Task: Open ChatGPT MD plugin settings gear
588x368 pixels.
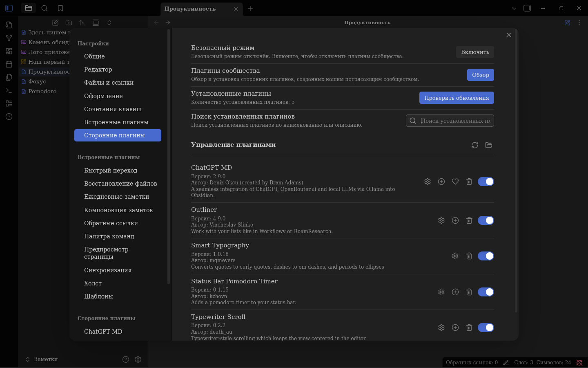Action: coord(428,182)
